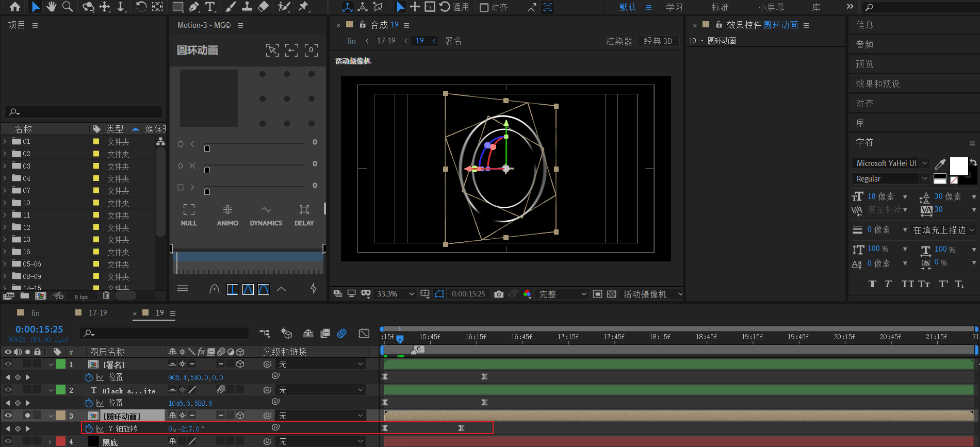Select the Zoom magnifier tool
The height and width of the screenshot is (447, 980).
point(67,7)
